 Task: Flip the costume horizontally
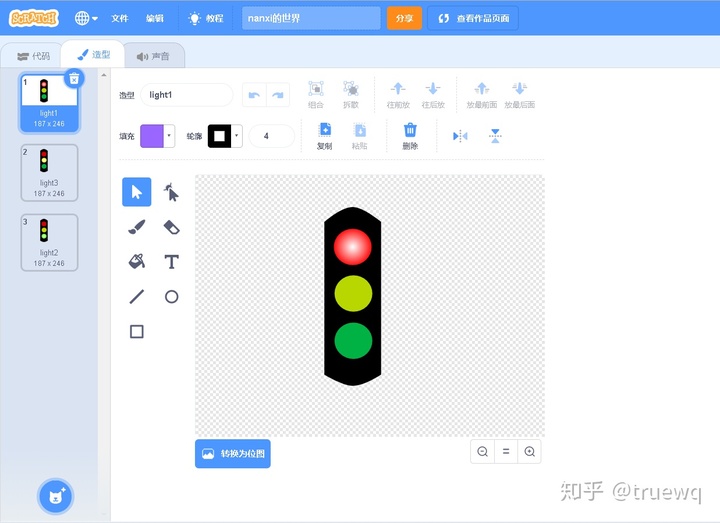point(460,136)
